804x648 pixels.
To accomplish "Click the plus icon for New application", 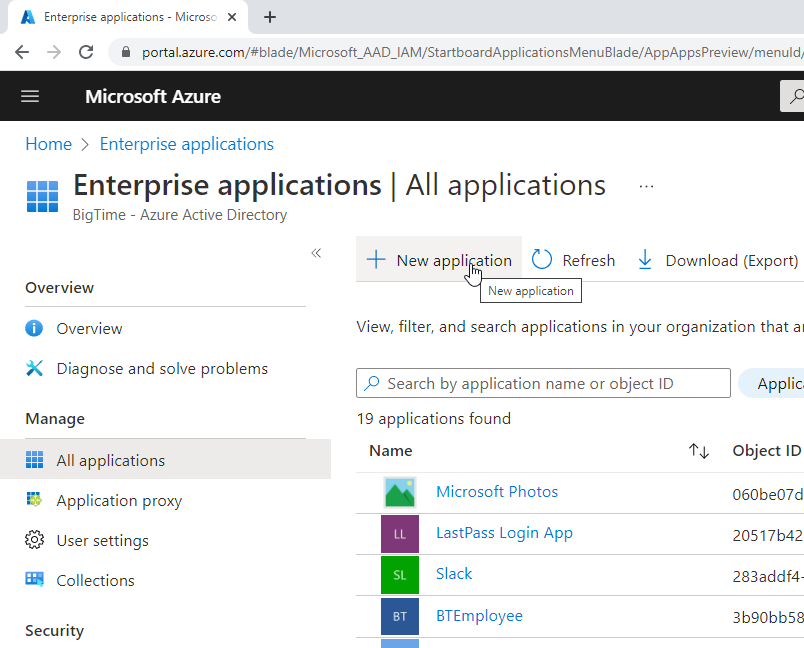I will [x=376, y=259].
